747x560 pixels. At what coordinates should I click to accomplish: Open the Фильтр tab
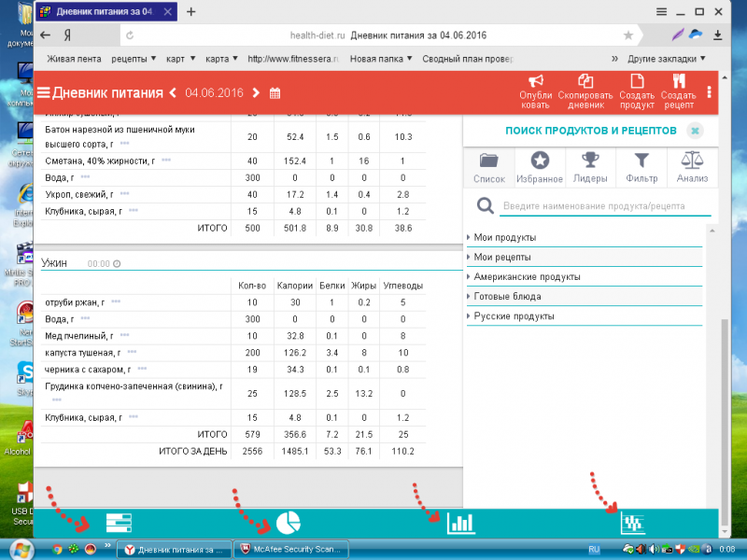pyautogui.click(x=641, y=167)
